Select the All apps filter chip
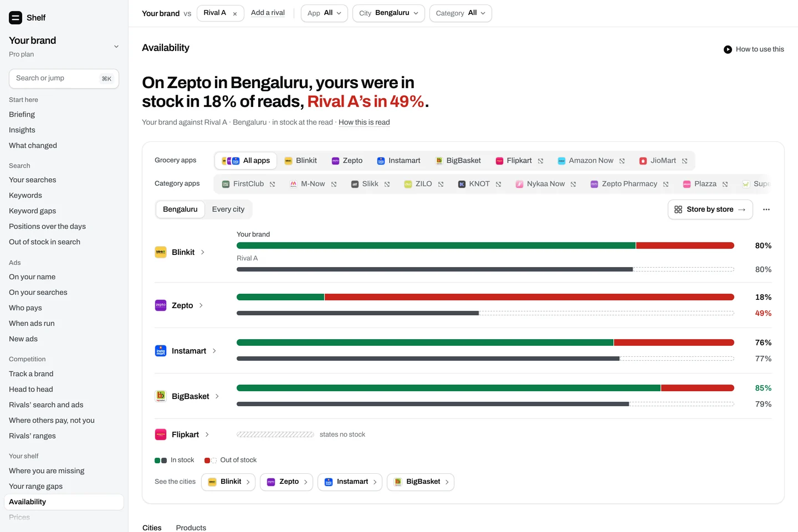798x532 pixels. [246, 161]
